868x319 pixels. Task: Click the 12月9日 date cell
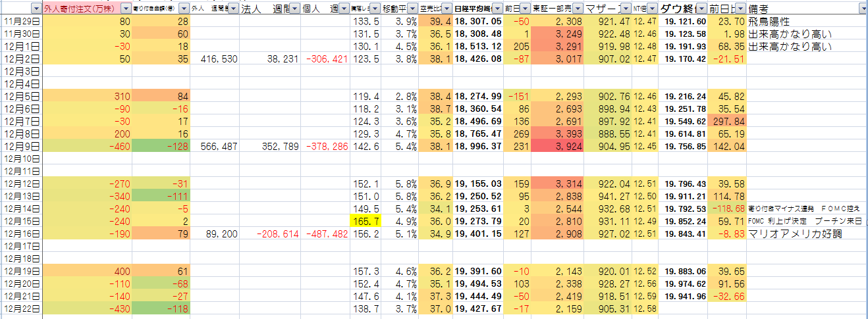[21, 147]
